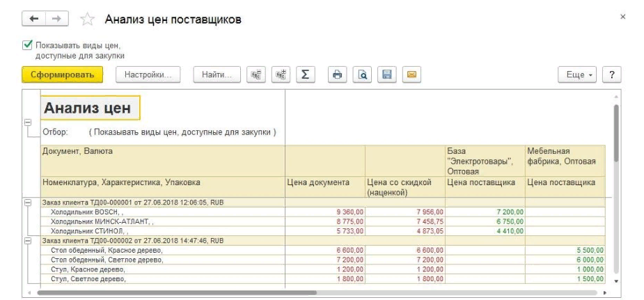Print the report using printer icon
The image size is (644, 300).
coord(338,74)
